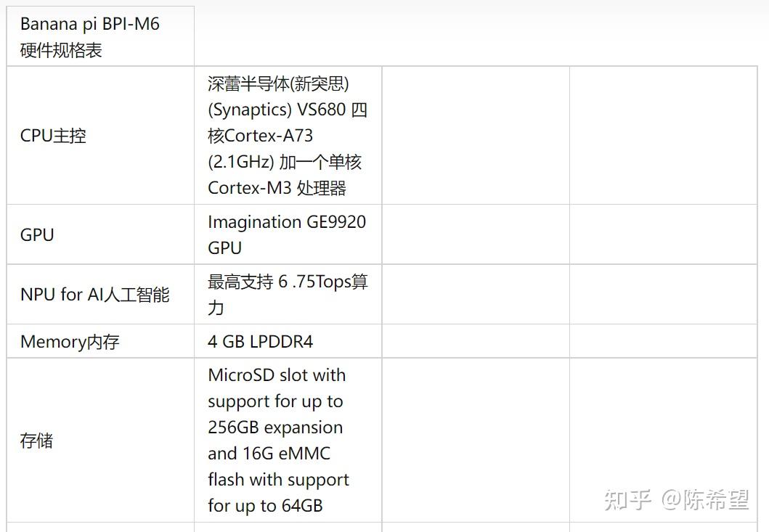Click the 256GB expansion text line
The image size is (769, 532).
(275, 427)
